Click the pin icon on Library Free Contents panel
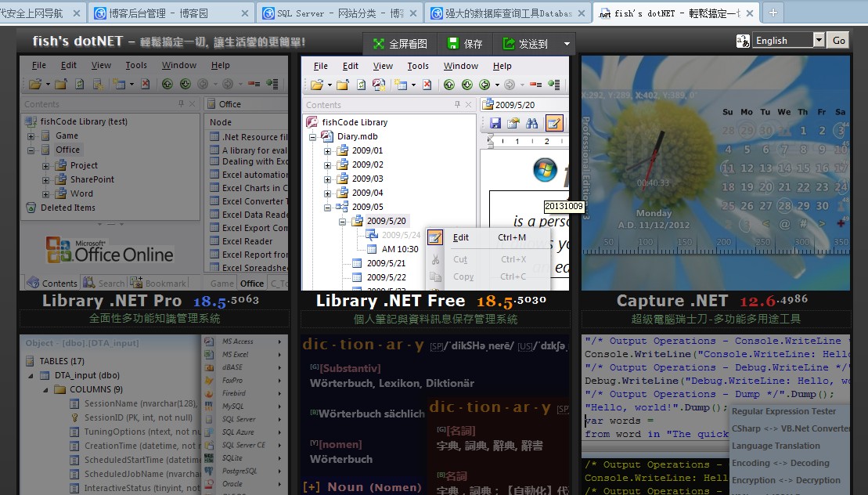 coord(457,105)
